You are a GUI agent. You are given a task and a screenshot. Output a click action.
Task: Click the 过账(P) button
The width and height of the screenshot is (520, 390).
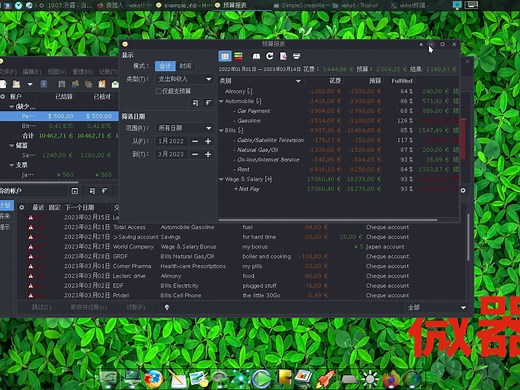tap(136, 307)
